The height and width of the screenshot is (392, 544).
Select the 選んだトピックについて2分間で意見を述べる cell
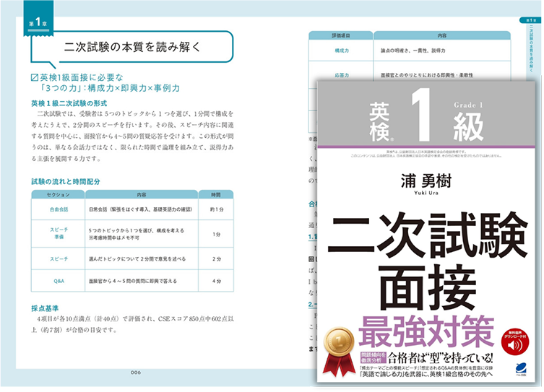142,259
